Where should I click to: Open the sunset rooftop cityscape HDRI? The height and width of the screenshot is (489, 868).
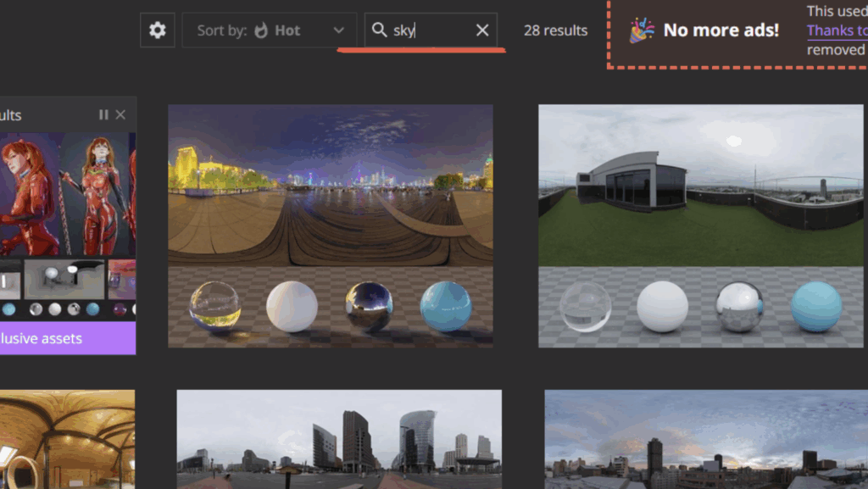(705, 439)
